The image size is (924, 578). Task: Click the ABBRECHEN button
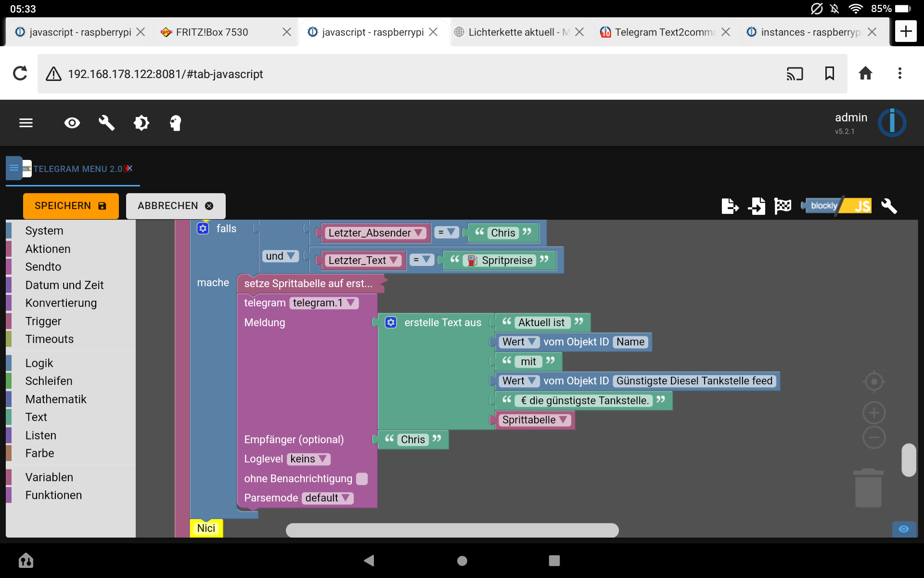tap(175, 206)
